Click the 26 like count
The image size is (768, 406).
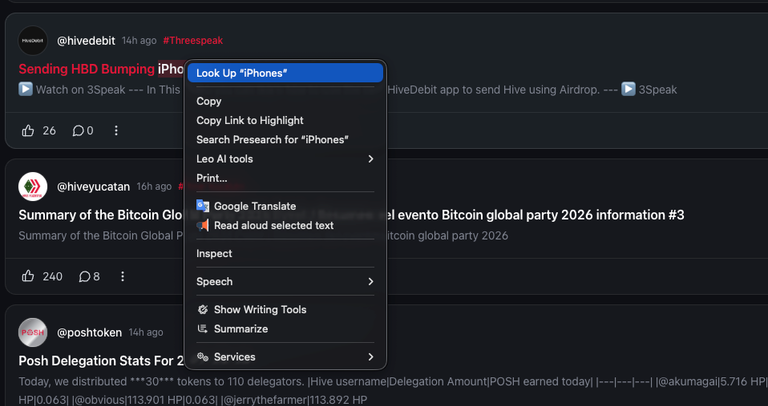point(49,131)
